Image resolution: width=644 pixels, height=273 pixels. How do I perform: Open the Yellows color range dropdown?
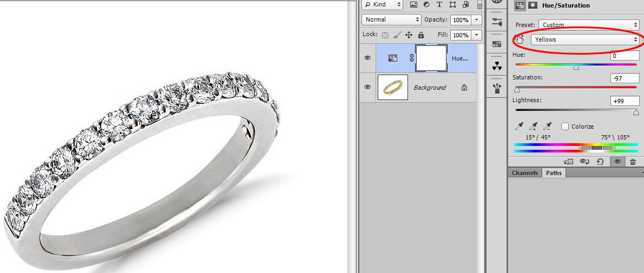pyautogui.click(x=585, y=39)
